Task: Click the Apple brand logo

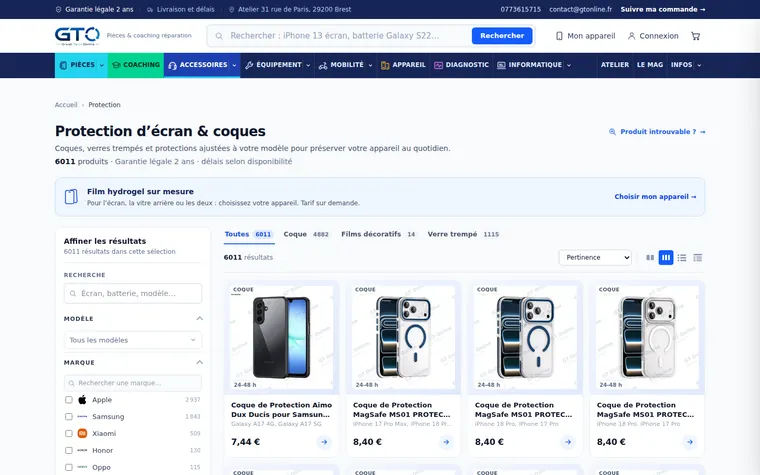Action: (x=82, y=400)
